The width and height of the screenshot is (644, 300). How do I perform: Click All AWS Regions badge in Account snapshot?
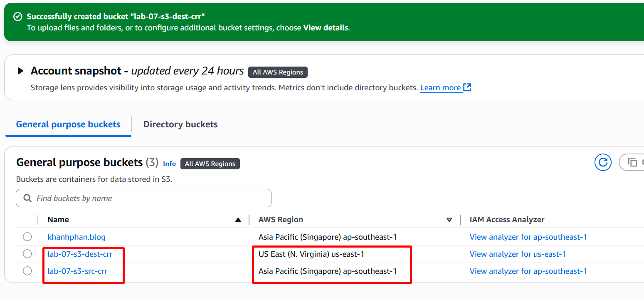pyautogui.click(x=278, y=72)
